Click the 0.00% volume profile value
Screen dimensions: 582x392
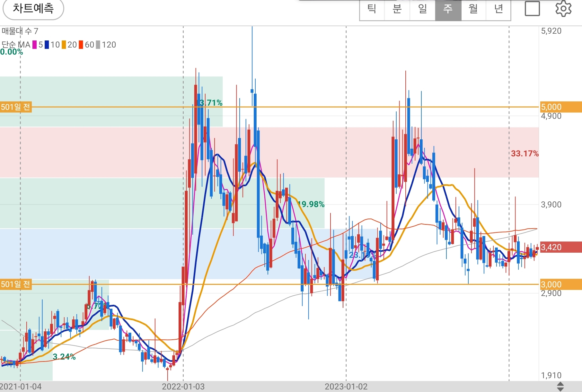[12, 52]
